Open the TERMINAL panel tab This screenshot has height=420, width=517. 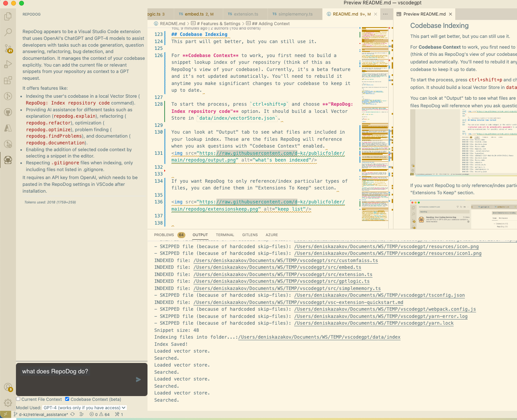click(x=225, y=235)
